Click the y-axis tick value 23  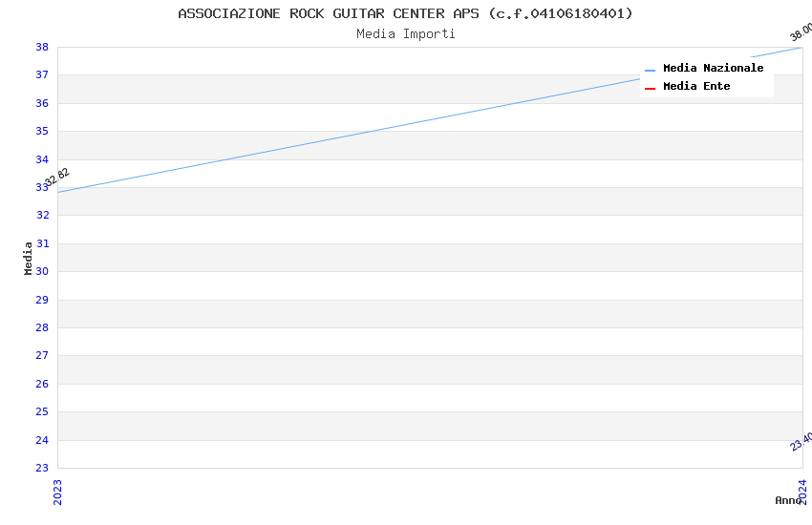pos(42,468)
